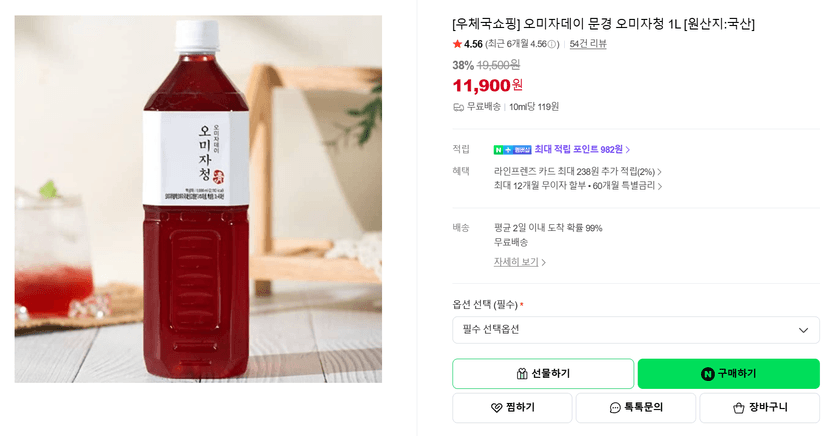Screen dimensions: 828x436
Task: Click the 선물하기 button
Action: 543,374
